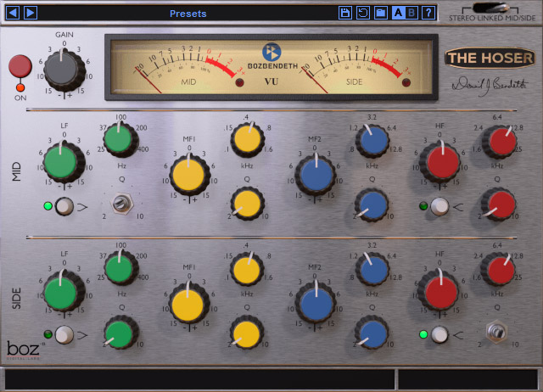Screen dimensions: 543x392
Task: Flip the Stereo Linked Mid/Side switch
Action: click(491, 8)
